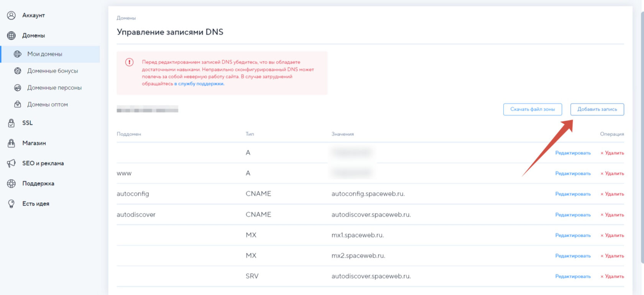Download zone file via Скачать файл зоны
Screen dimensions: 644x295
tap(532, 109)
